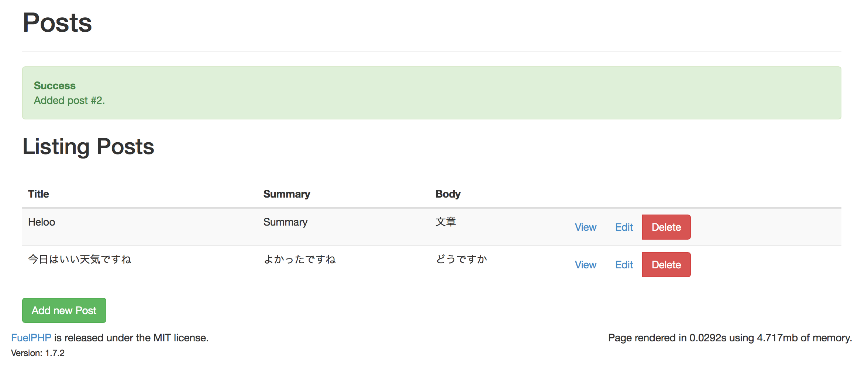
Task: Click the Added post #2 success text
Action: tap(69, 100)
